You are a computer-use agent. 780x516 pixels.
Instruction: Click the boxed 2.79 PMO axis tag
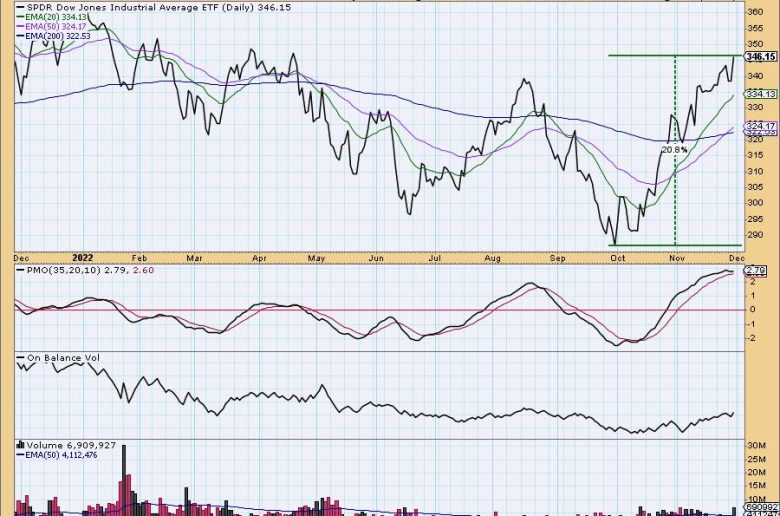756,271
